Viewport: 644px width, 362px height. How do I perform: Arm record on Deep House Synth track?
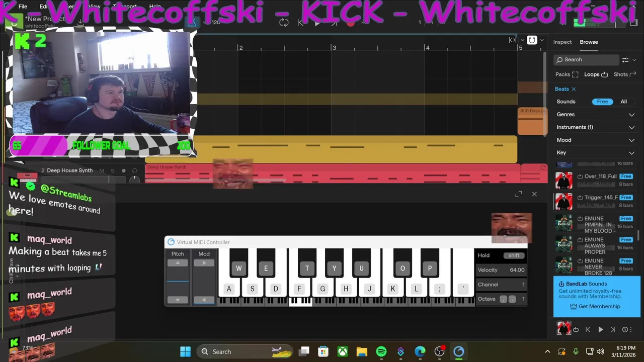tap(124, 171)
